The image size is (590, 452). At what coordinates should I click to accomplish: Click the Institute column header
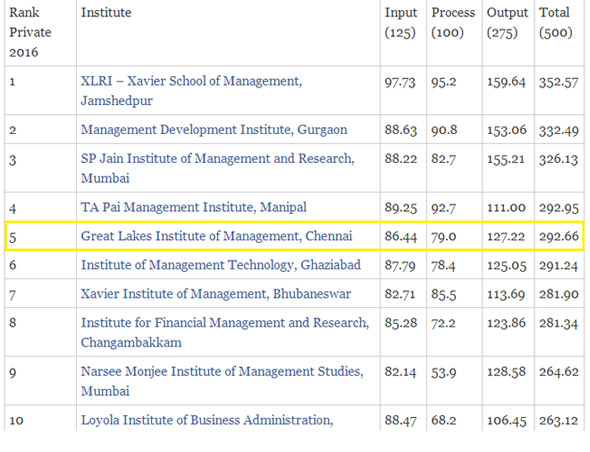[x=106, y=12]
